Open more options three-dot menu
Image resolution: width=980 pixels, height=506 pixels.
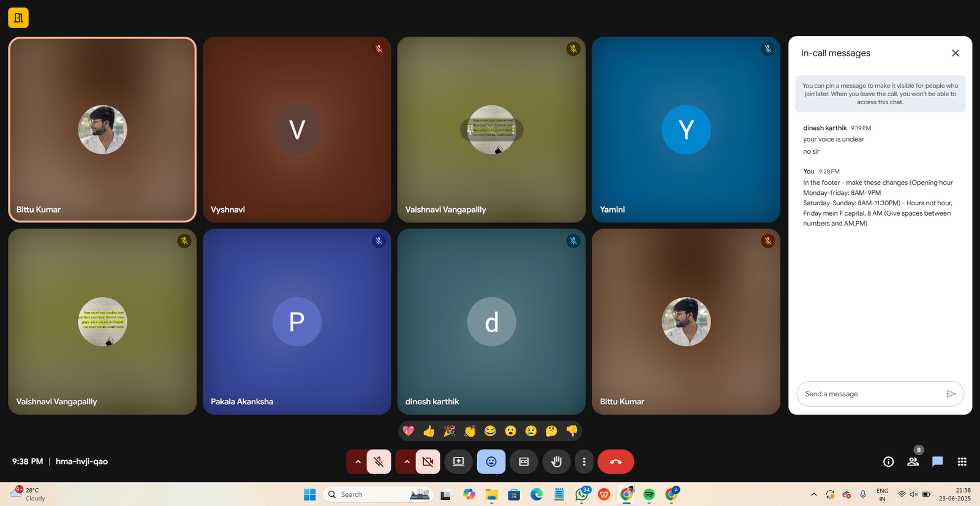584,462
